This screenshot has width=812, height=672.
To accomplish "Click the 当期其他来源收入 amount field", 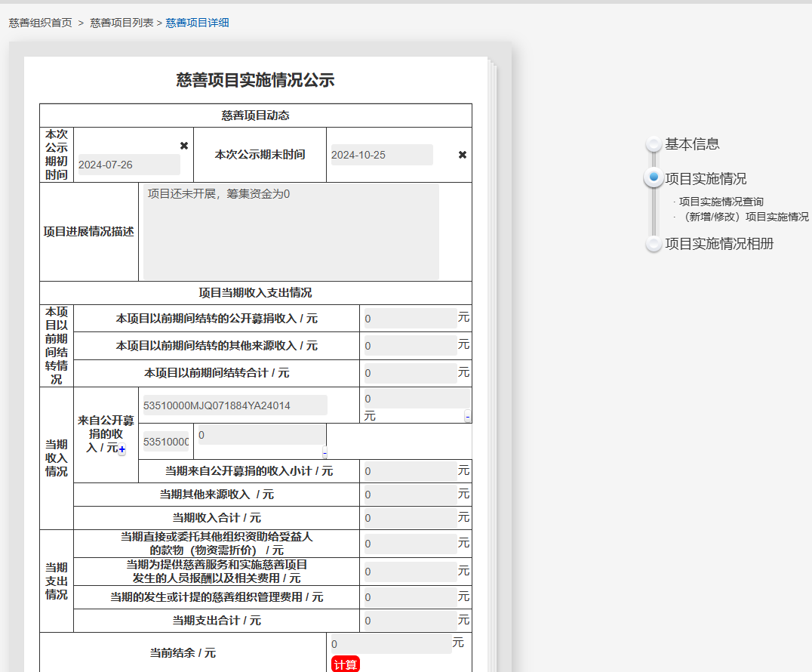I will click(409, 495).
